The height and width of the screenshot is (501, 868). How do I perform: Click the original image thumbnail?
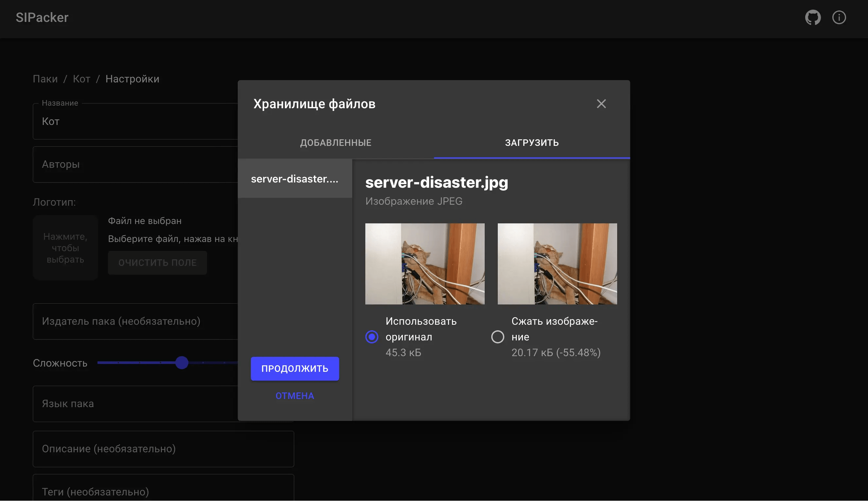(425, 264)
